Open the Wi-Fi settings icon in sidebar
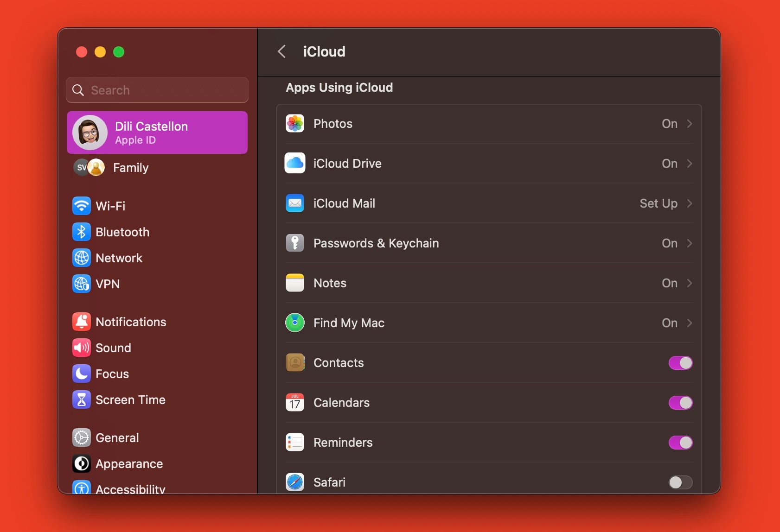Viewport: 780px width, 532px height. click(82, 206)
